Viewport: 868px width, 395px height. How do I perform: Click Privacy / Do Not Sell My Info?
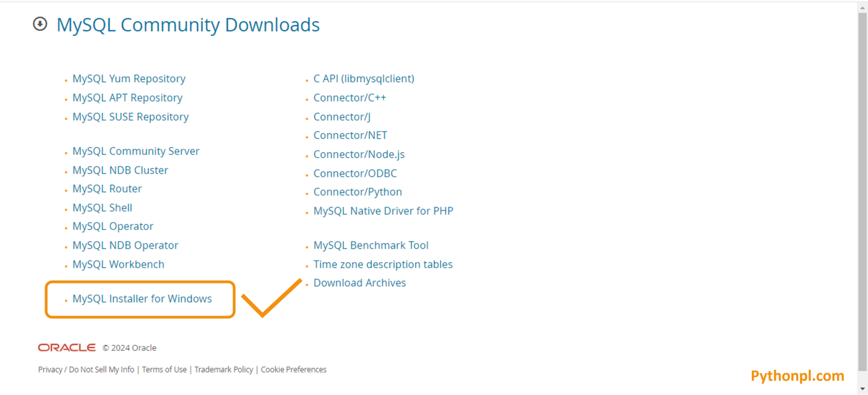pyautogui.click(x=86, y=369)
